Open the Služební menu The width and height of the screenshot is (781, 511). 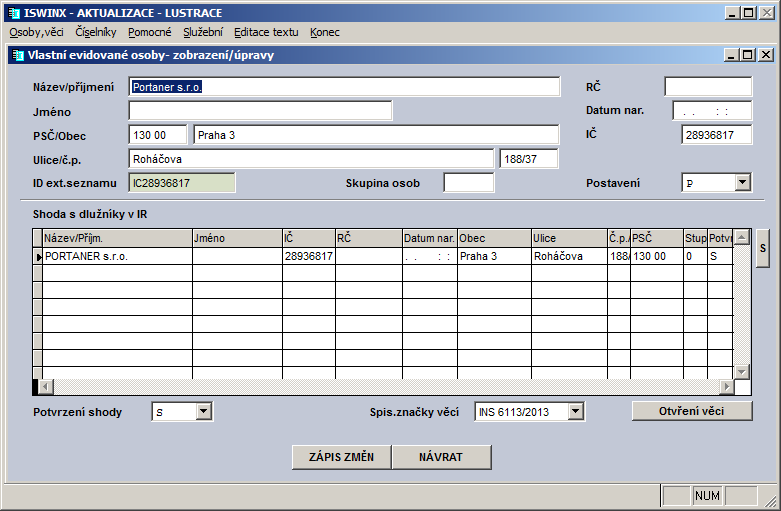point(203,32)
